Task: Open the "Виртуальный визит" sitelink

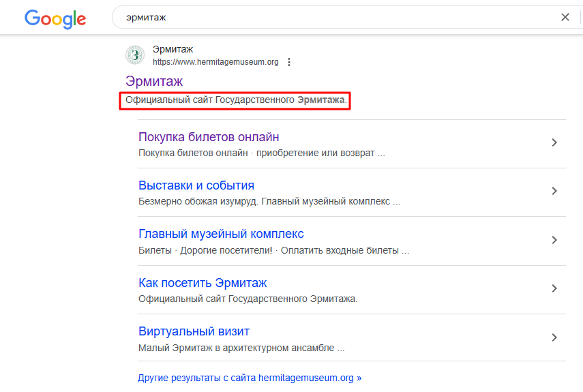Action: [194, 331]
